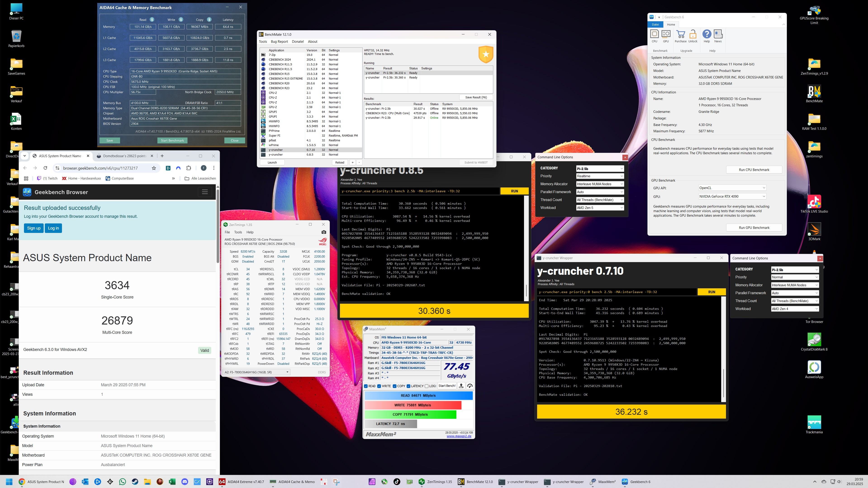Open the Workload AMD Zen 4 dropdown
This screenshot has width=868, height=488.
(795, 309)
